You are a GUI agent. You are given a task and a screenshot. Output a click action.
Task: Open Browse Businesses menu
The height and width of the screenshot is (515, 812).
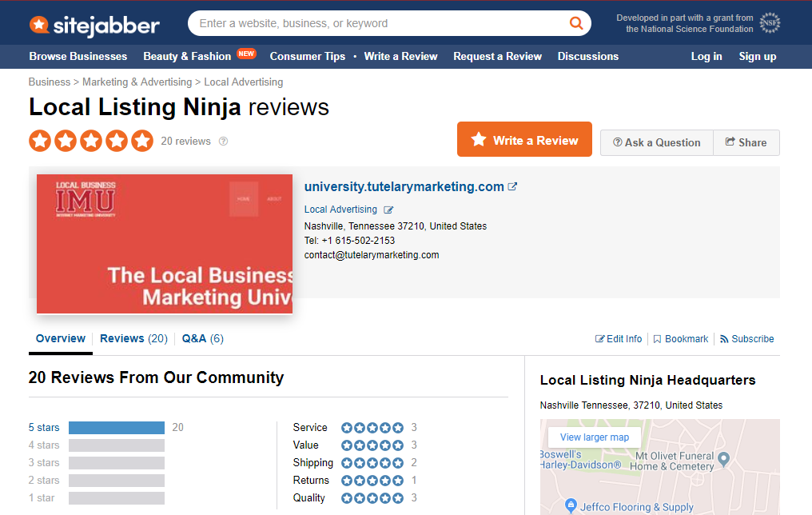tap(78, 57)
